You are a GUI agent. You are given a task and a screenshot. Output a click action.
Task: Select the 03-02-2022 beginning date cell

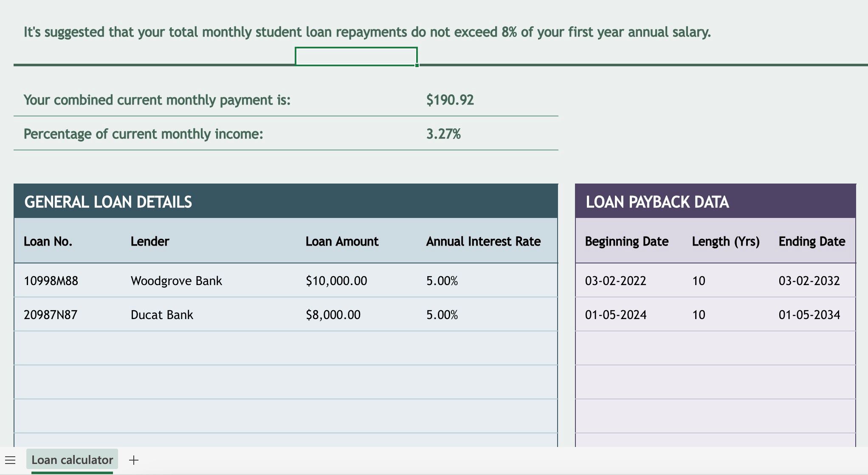(615, 281)
